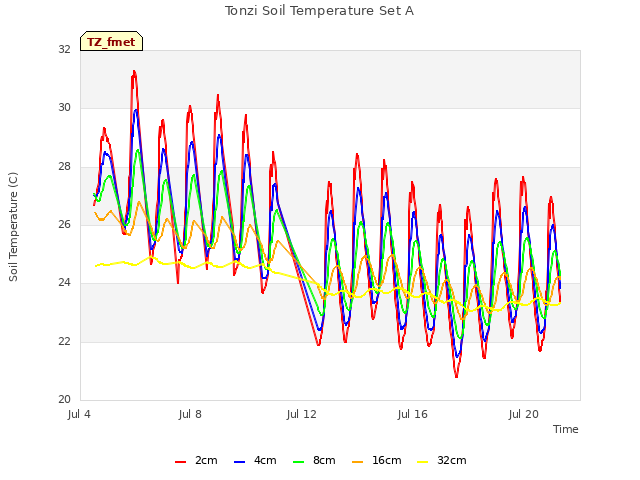Click the blue 4cm legend swatch
Screen dimensions: 640x480
coord(239,462)
